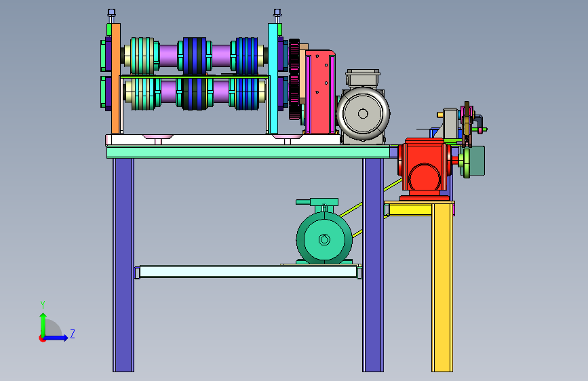Select the cyan vertical side plate

pyautogui.click(x=273, y=78)
